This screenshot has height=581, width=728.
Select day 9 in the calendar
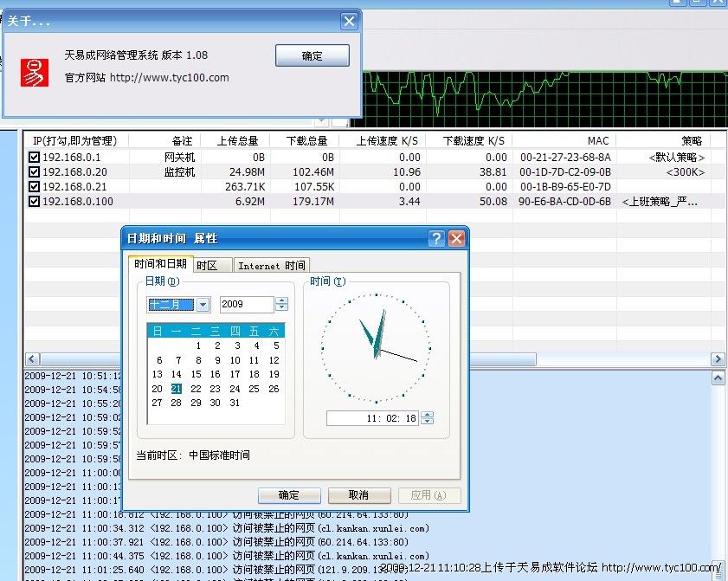tap(218, 360)
